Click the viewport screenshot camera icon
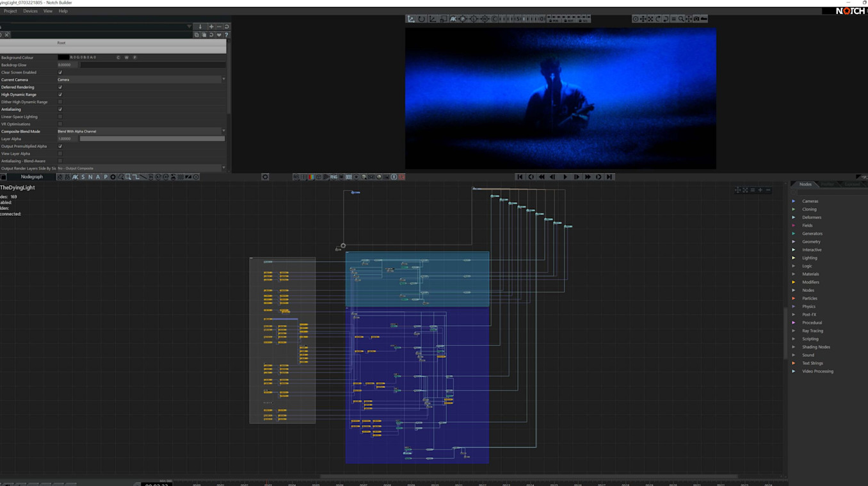 (x=696, y=19)
